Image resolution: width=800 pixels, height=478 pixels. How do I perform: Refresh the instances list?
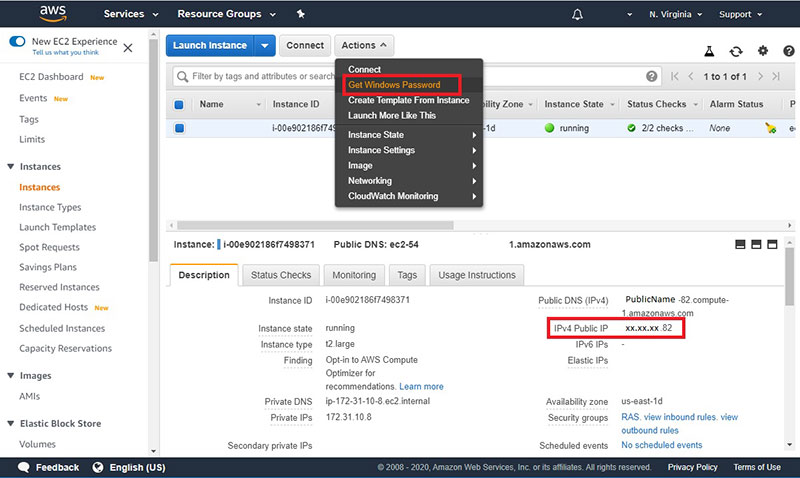click(736, 51)
